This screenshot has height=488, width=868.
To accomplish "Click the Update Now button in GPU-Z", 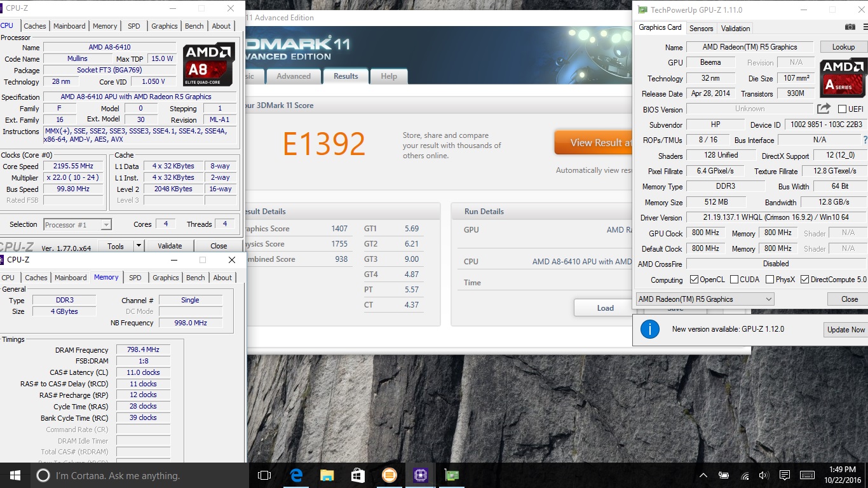I will pos(846,329).
